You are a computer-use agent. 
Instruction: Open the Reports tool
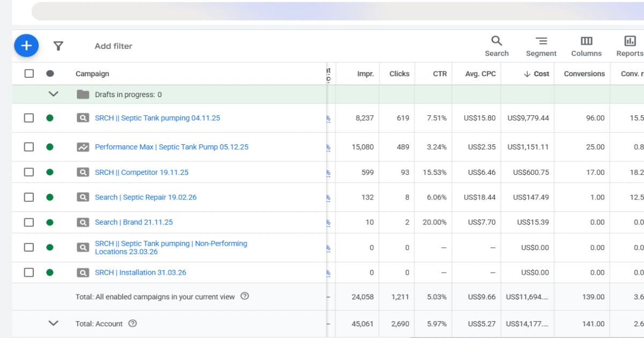(630, 46)
